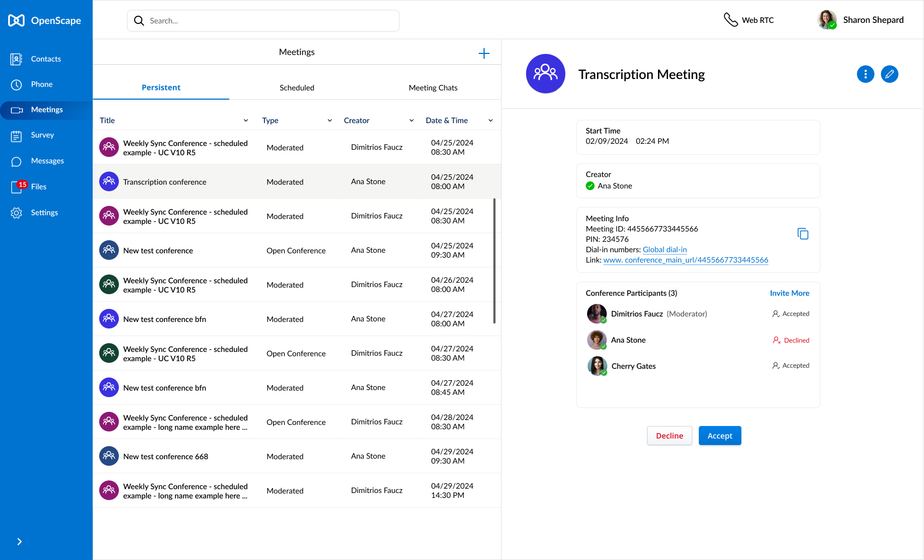The image size is (924, 560).
Task: Click the Conference Participants (3) heading
Action: coord(631,293)
